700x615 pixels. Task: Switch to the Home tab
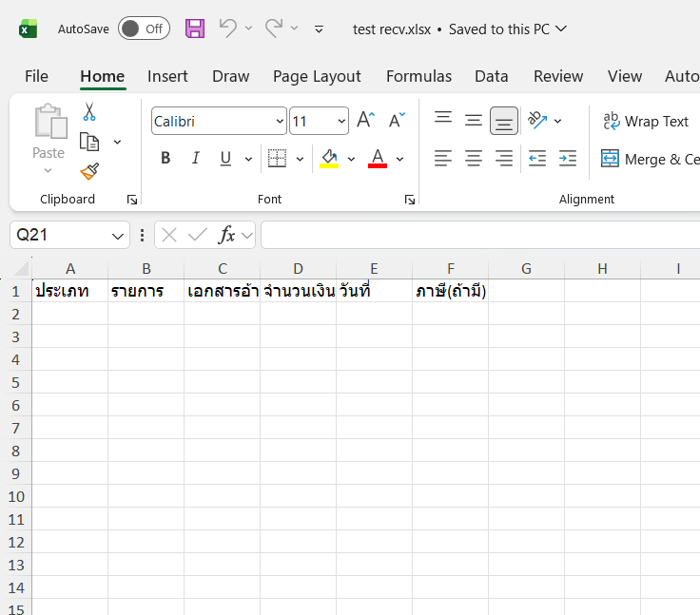(102, 76)
